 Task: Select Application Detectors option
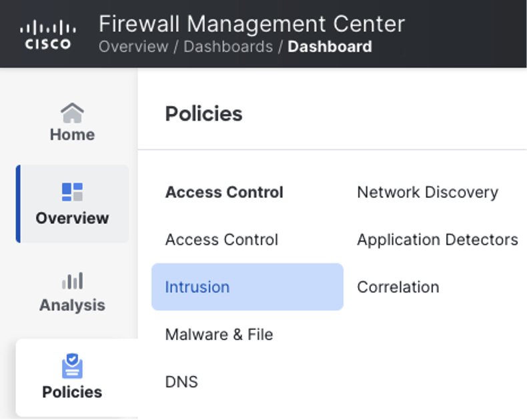click(x=437, y=239)
